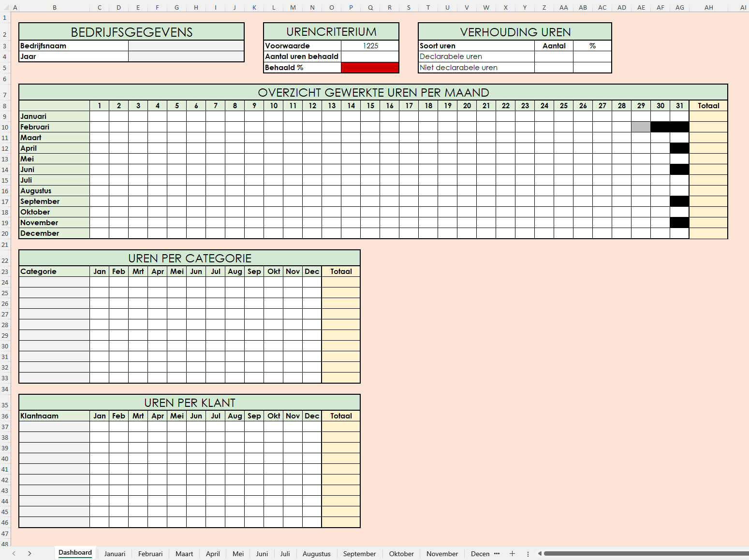Click the select-all corner above the row numbers
This screenshot has width=749, height=560.
[x=5, y=7]
